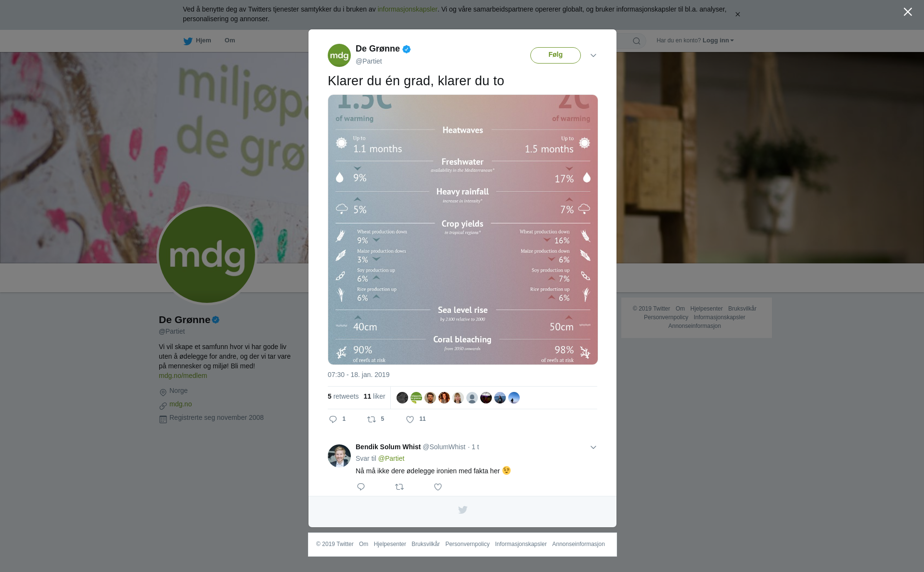
Task: Expand options chevron on Bendik's reply
Action: pyautogui.click(x=593, y=447)
